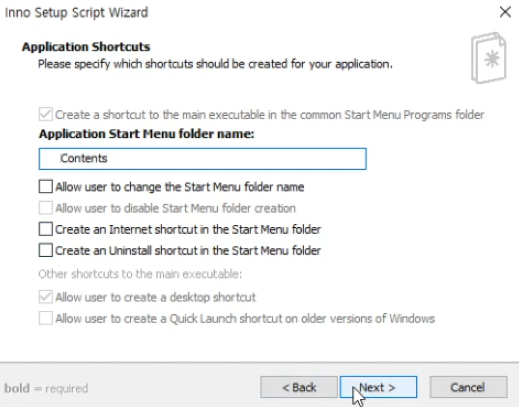The image size is (519, 408).
Task: Click the Application Start Menu folder name label
Action: tap(147, 134)
